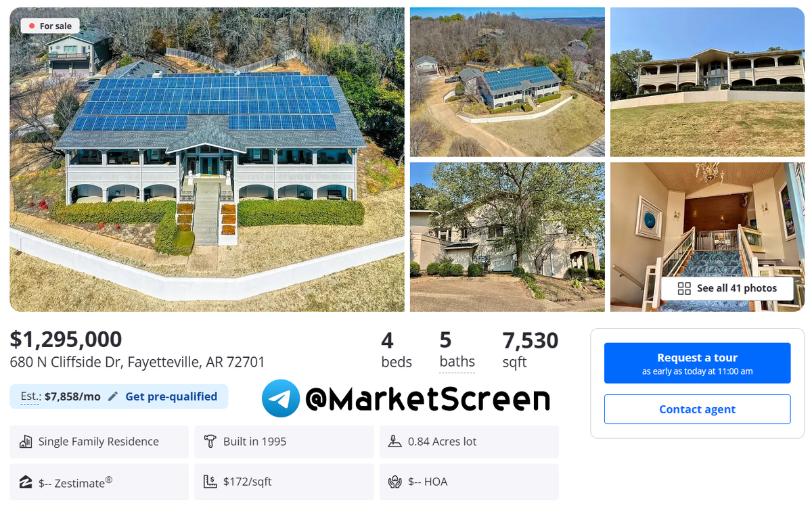Click the HOA hands icon

coord(395,482)
